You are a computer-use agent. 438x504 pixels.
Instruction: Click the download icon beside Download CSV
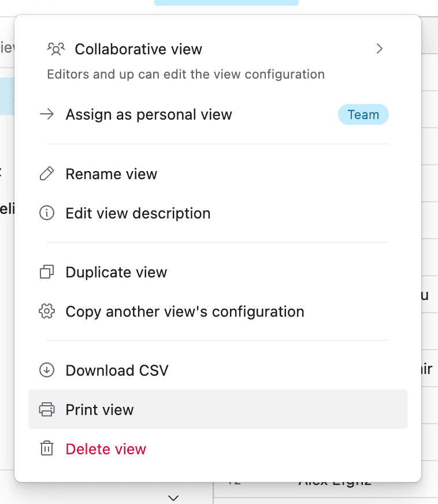[x=46, y=370]
